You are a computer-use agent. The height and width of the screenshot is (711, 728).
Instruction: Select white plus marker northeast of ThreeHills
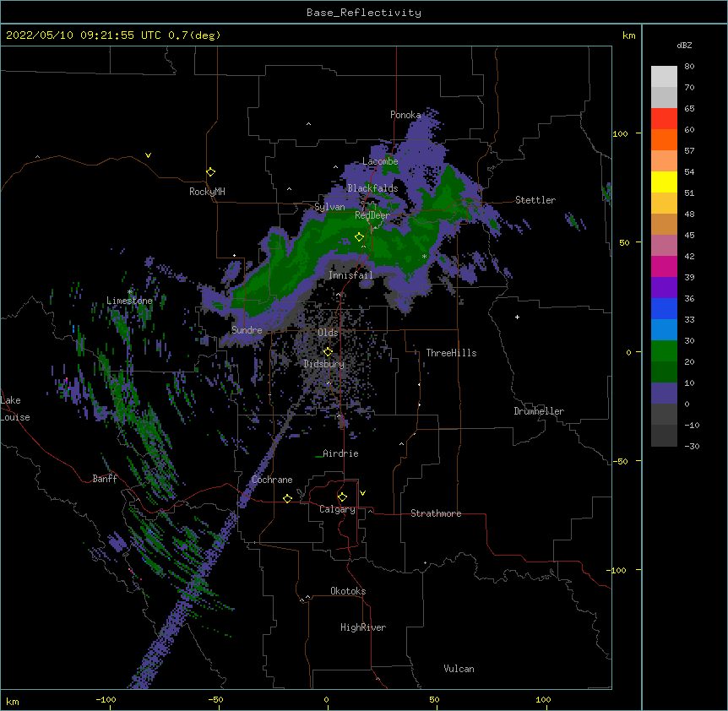click(517, 317)
